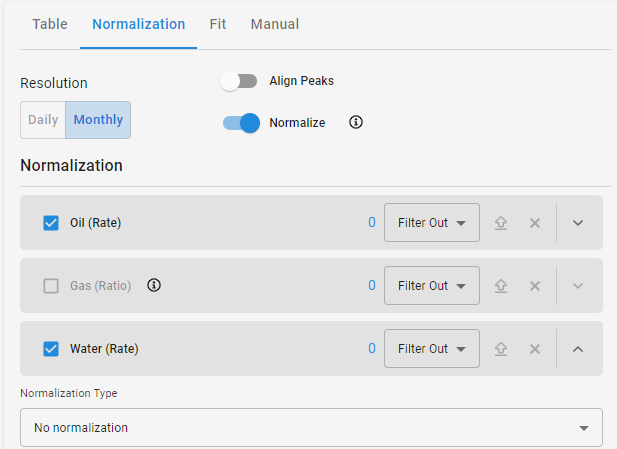
Task: Open the info icon beside Gas (Ratio)
Action: point(154,285)
